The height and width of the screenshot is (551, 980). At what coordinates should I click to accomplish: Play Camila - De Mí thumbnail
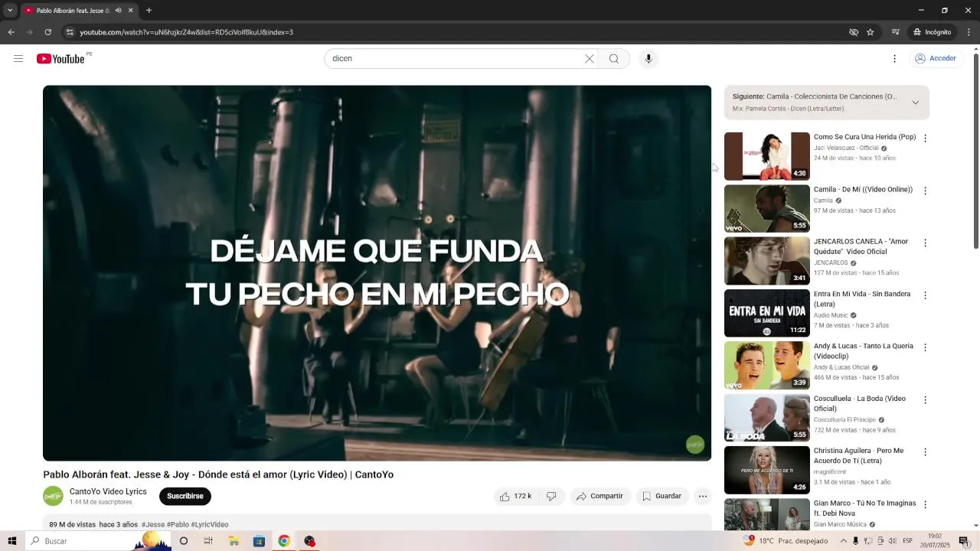click(767, 208)
